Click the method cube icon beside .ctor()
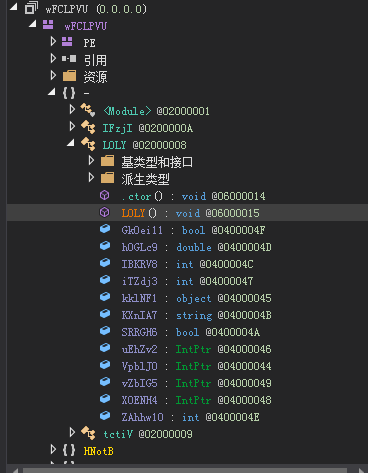The image size is (368, 473). click(105, 195)
